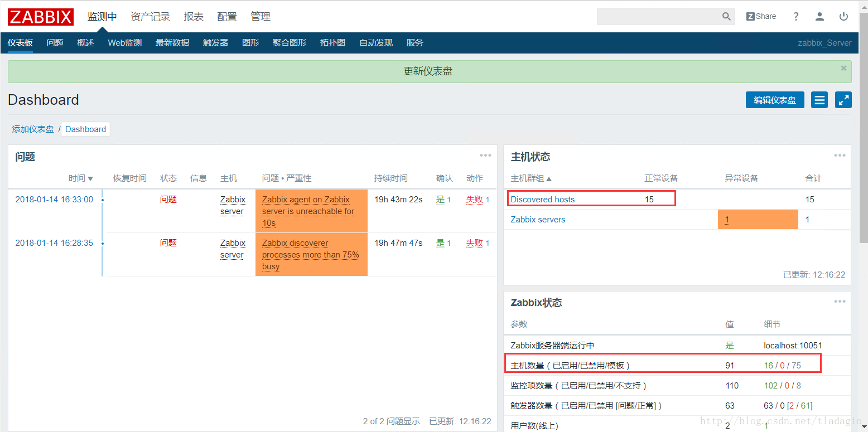
Task: Toggle fullscreen dashboard view icon
Action: (x=843, y=100)
